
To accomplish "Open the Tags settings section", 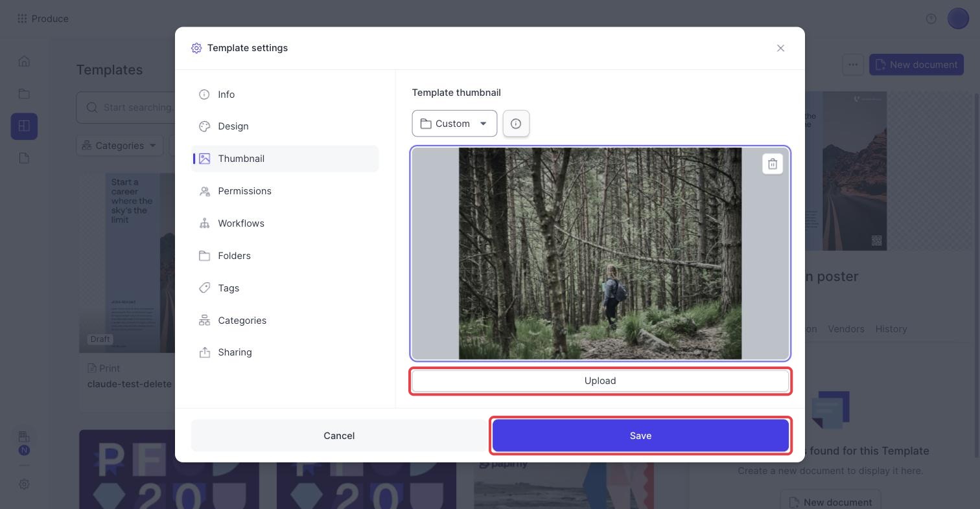I will 285,288.
